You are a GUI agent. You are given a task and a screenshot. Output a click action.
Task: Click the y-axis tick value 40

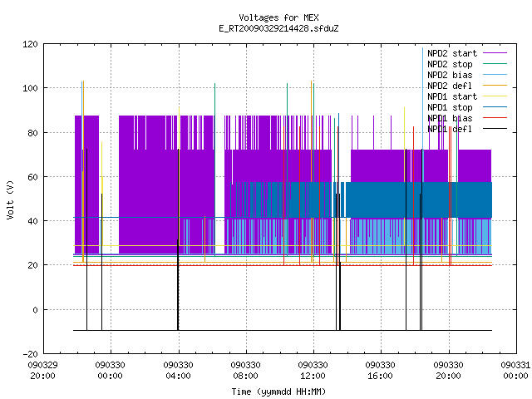coord(32,221)
